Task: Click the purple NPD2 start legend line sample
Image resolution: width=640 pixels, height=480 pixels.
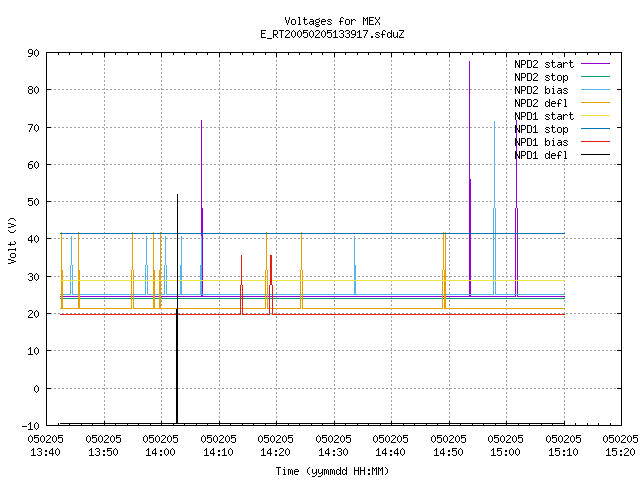Action: point(595,64)
